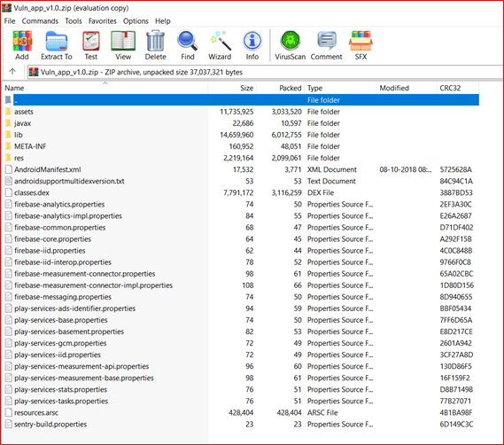
Task: Select firebase-analytics.properties row
Action: click(241, 204)
